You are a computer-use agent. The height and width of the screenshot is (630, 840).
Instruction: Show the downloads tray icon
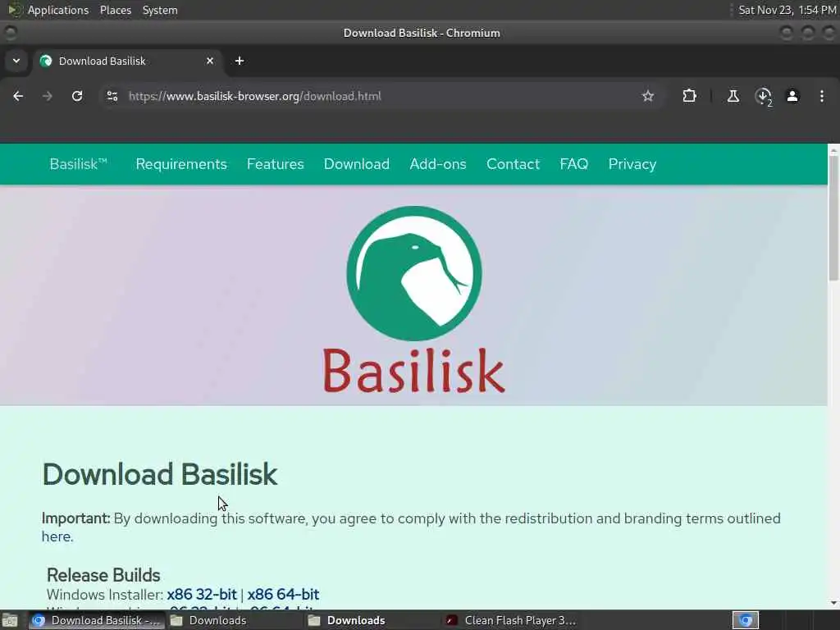[763, 97]
